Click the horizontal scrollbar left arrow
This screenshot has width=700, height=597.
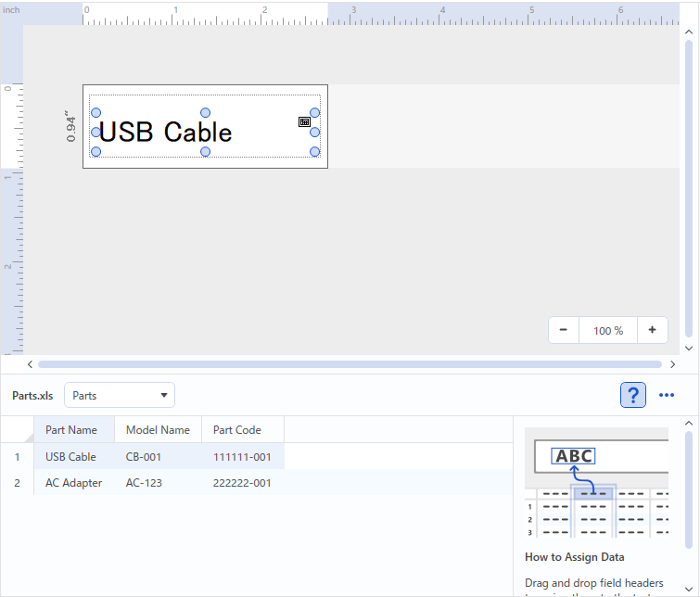click(x=30, y=364)
